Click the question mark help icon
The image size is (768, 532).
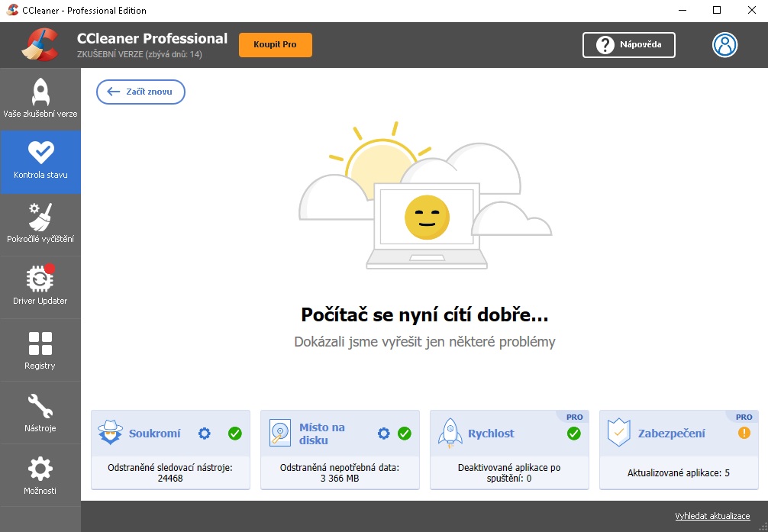coord(605,45)
